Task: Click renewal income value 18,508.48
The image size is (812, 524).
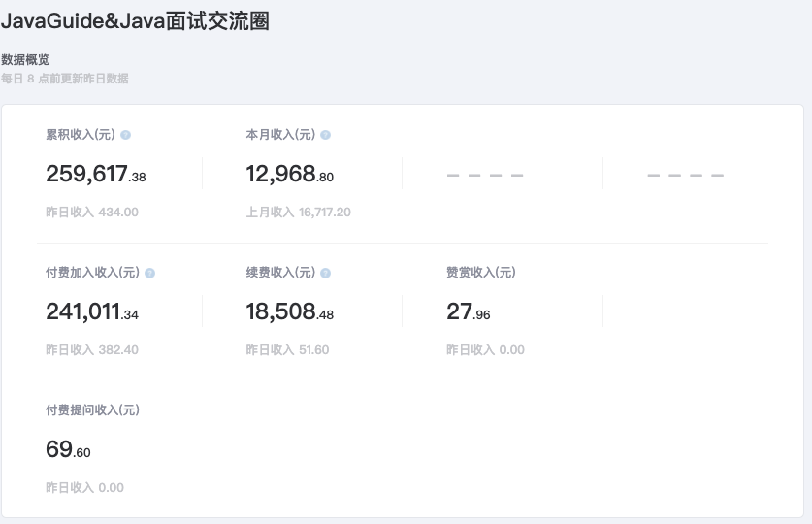Action: coord(290,311)
